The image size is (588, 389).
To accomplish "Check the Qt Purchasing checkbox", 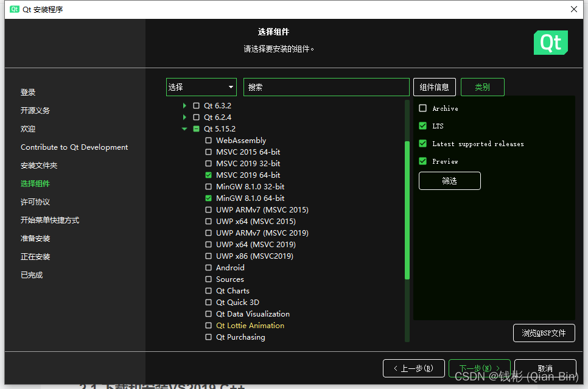I will point(209,337).
